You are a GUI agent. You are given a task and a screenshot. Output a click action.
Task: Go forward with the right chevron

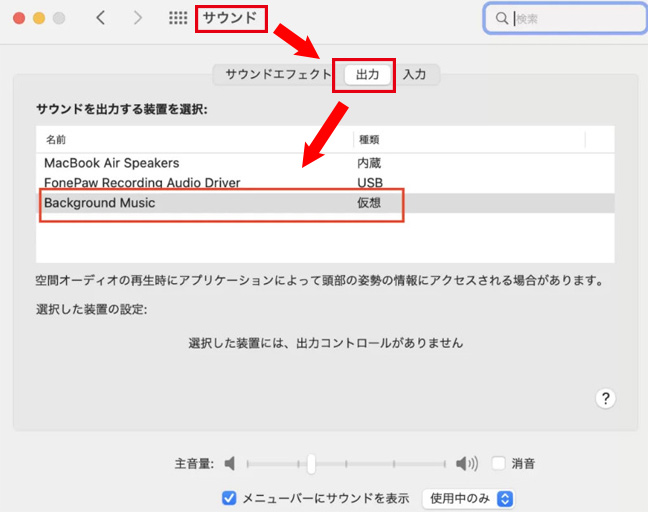coord(138,18)
